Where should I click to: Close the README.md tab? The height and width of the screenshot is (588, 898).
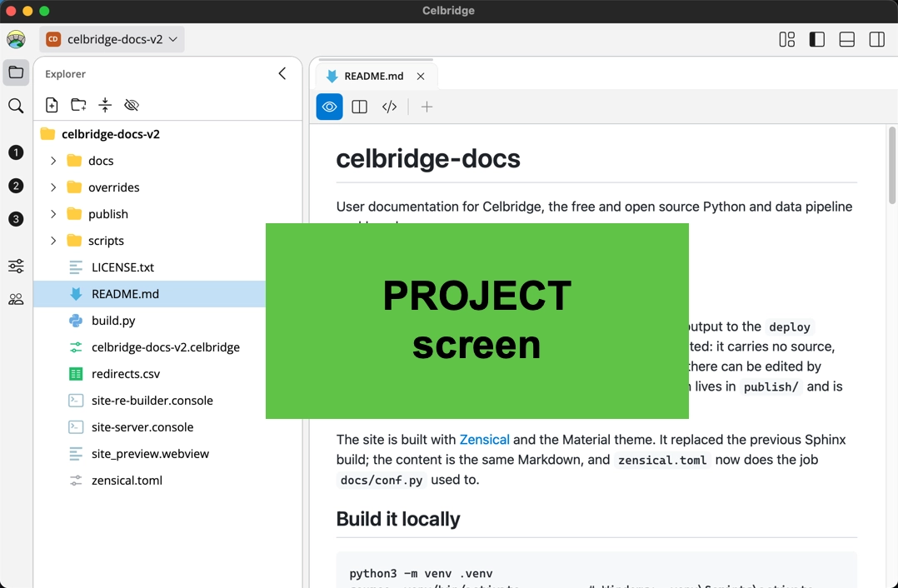421,76
